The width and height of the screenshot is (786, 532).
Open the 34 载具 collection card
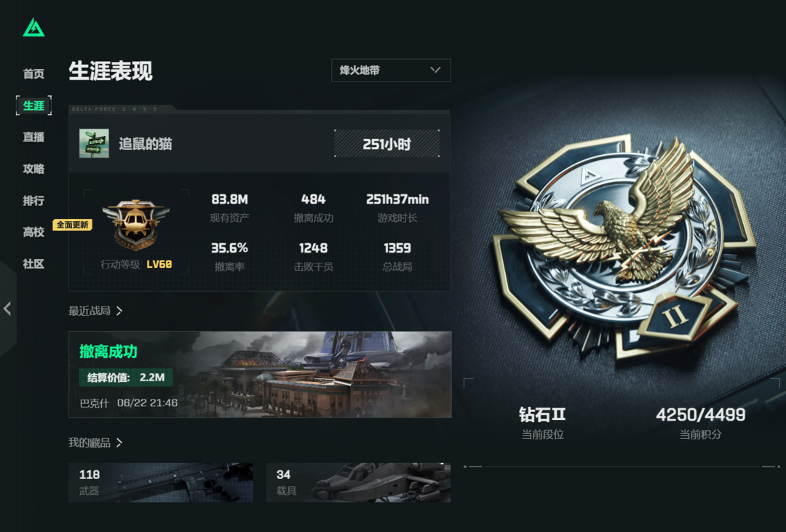[358, 483]
